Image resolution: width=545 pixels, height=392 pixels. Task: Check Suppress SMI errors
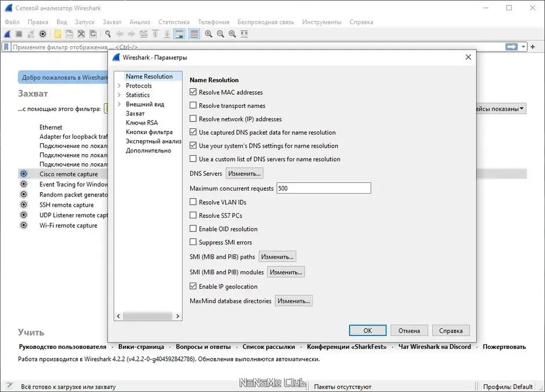(193, 242)
